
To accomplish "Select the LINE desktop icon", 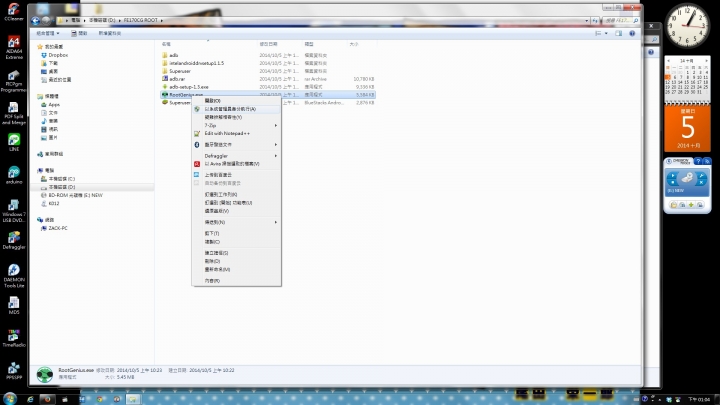I will [14, 142].
